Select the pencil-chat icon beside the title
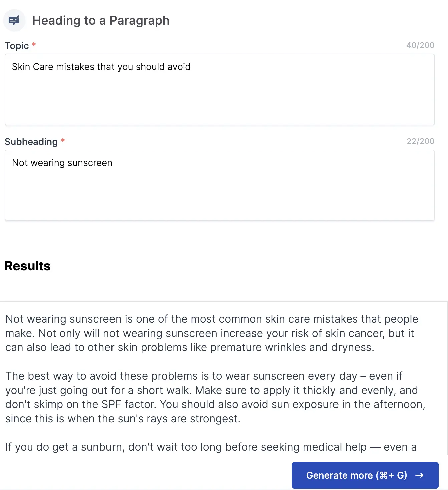448x490 pixels. point(14,20)
